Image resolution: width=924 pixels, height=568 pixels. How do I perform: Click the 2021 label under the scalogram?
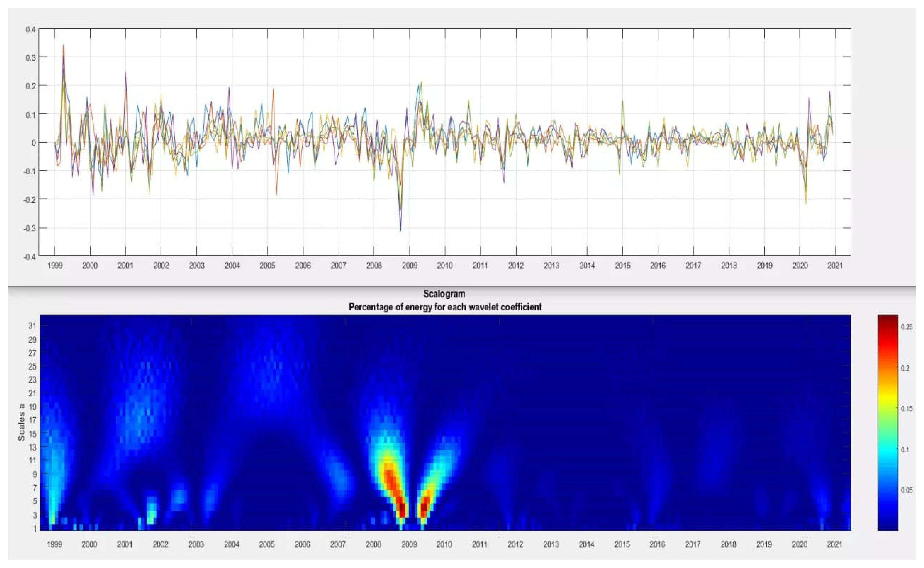point(835,544)
